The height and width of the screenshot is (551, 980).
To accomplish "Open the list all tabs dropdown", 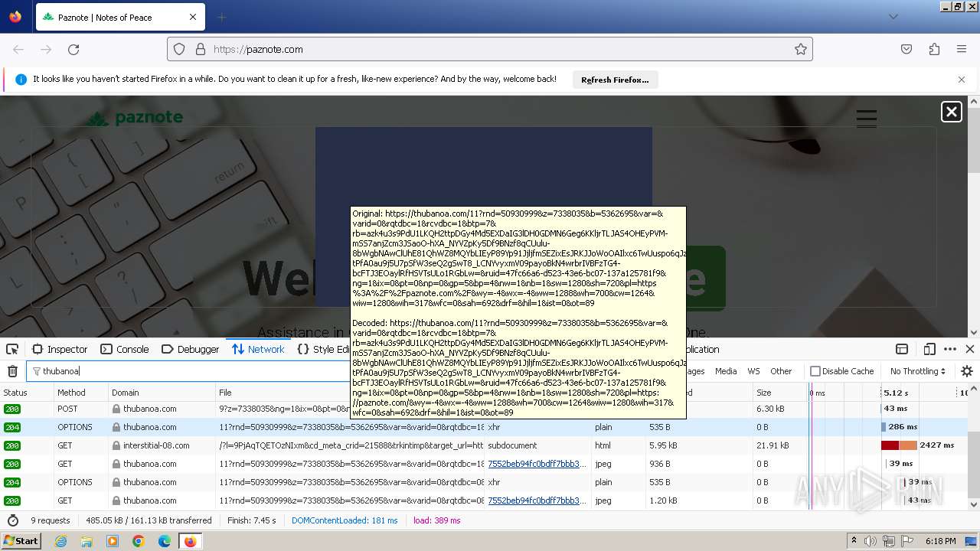I will coord(893,17).
